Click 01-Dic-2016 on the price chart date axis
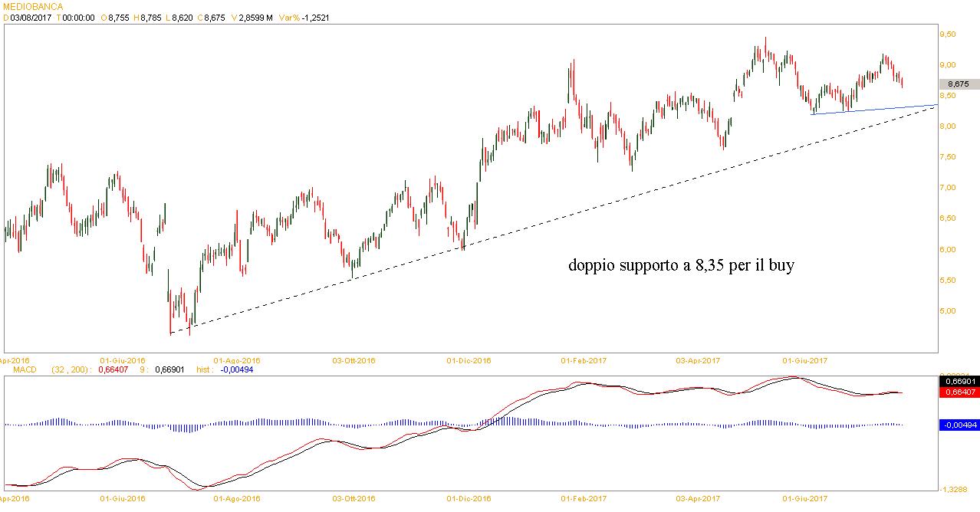The height and width of the screenshot is (512, 980). (x=469, y=359)
